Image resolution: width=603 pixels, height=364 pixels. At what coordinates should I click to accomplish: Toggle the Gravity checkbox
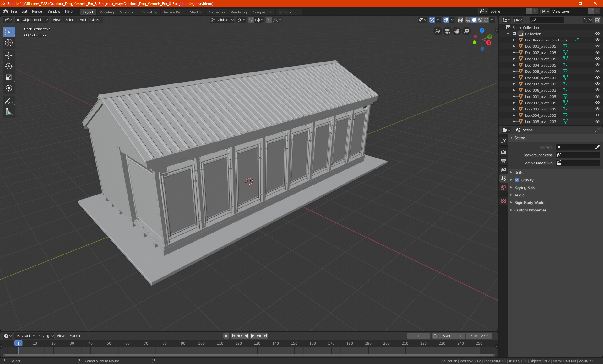pos(517,180)
